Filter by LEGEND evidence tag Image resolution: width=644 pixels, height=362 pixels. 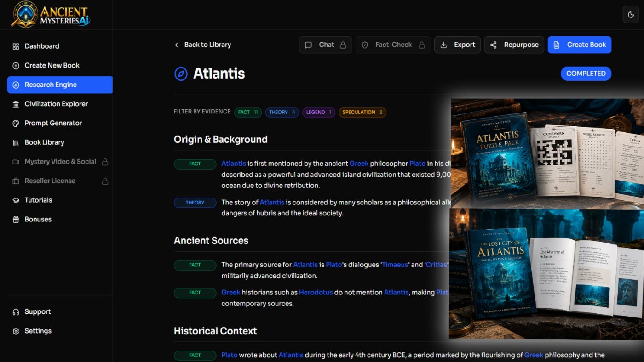click(x=319, y=112)
